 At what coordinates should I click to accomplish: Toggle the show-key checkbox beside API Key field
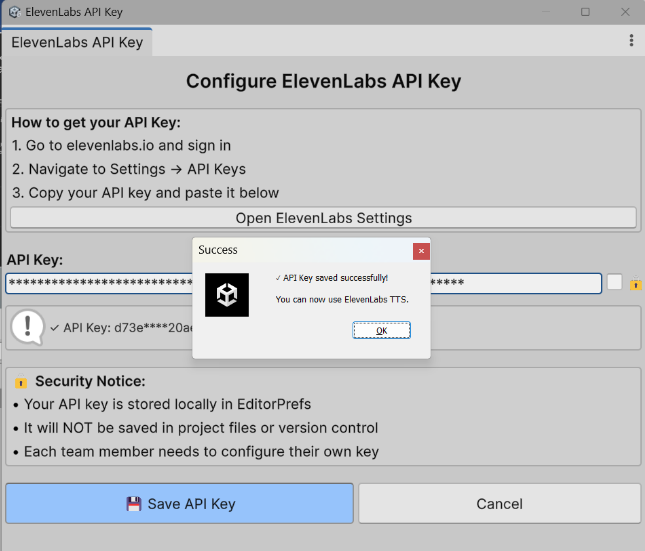[614, 282]
